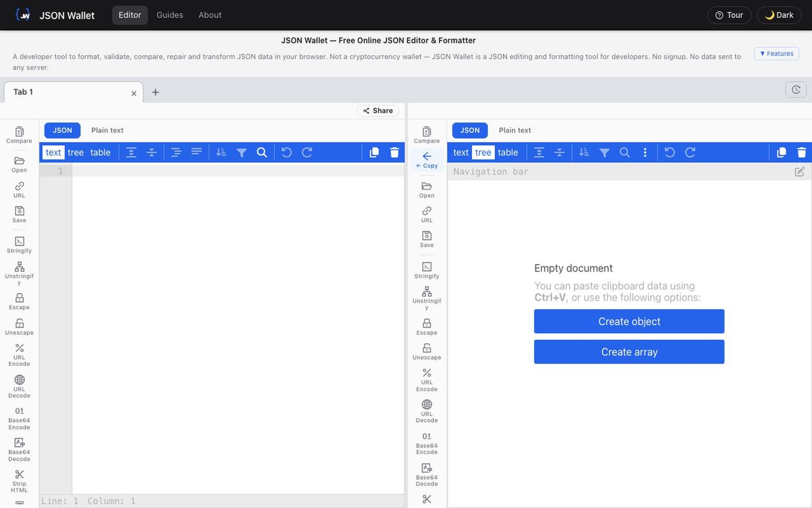Expand the Features dropdown
This screenshot has width=812, height=508.
[777, 53]
